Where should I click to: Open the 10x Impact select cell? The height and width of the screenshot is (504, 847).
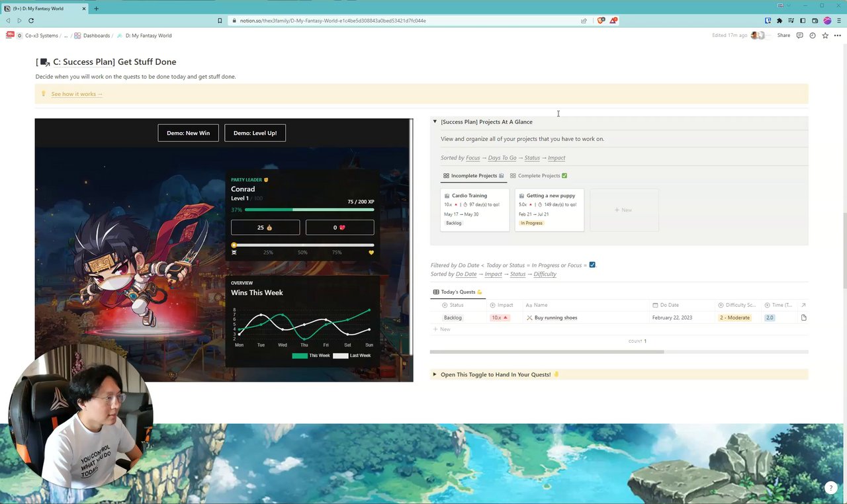coord(500,317)
